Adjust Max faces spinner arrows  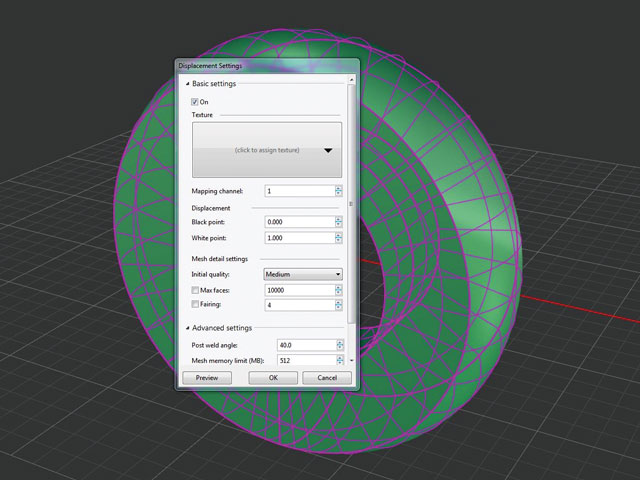coord(338,290)
